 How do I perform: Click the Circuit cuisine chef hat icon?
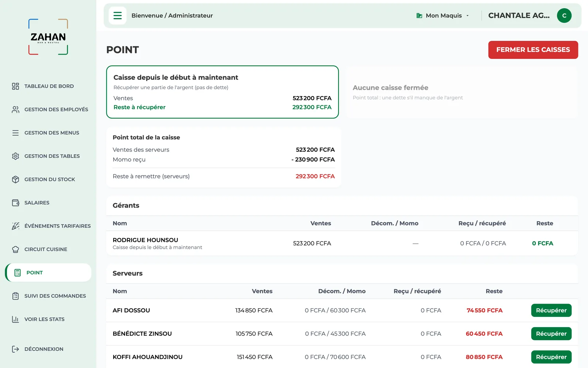tap(15, 249)
